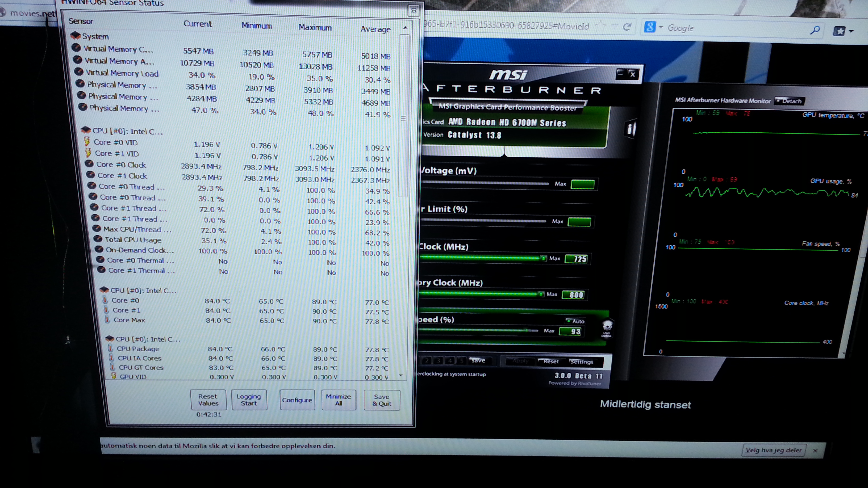Click the chip icon of the CPU temperature group
Screen dimensions: 868x488
104,290
